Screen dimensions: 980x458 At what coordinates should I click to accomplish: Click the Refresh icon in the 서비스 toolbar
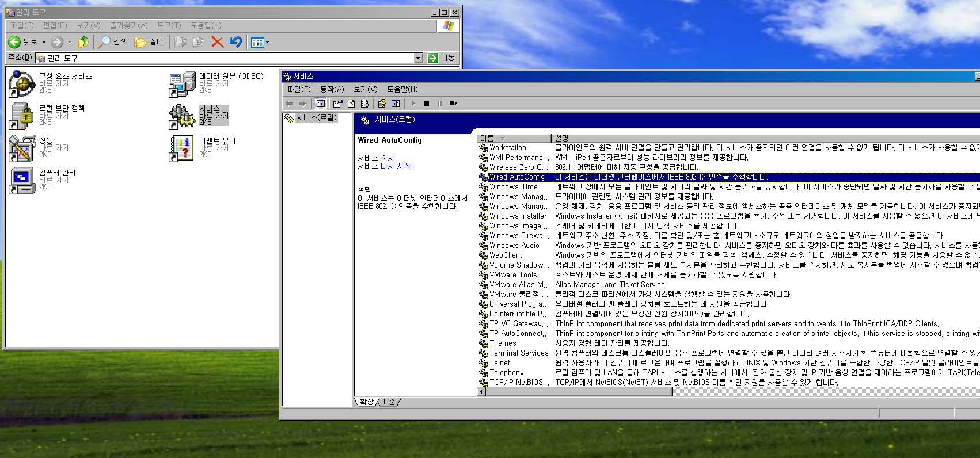351,104
